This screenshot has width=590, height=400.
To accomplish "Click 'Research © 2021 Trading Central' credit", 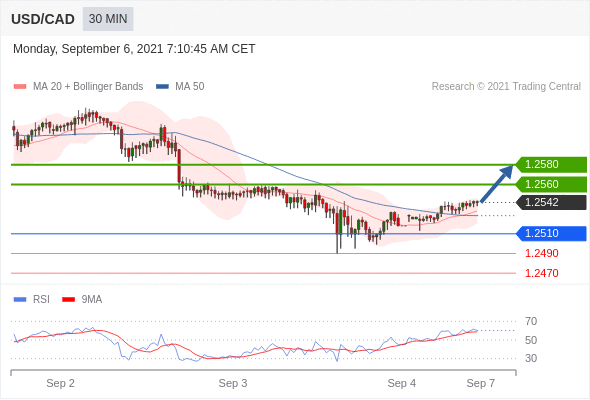I will coord(506,87).
